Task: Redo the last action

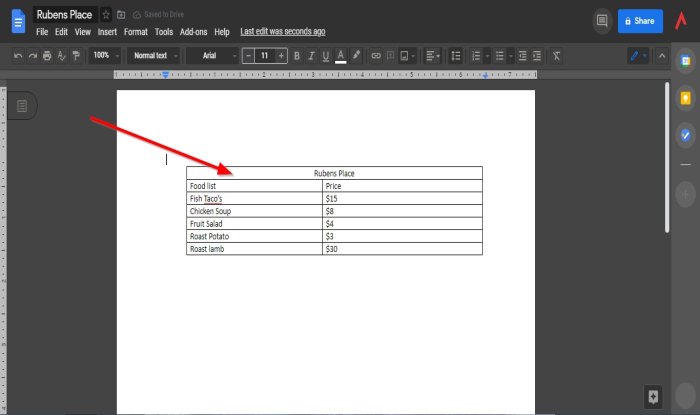Action: (33, 56)
